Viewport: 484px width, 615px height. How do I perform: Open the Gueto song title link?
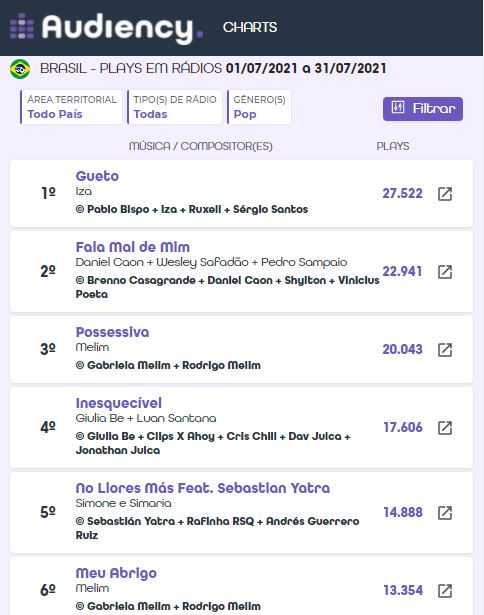pos(97,176)
